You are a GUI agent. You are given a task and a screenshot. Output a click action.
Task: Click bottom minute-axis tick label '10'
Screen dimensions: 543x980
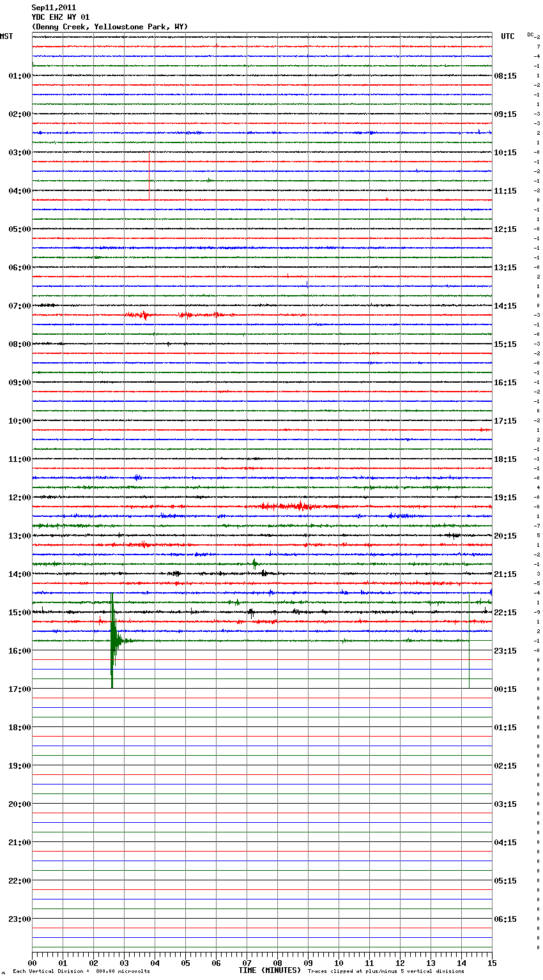click(339, 963)
